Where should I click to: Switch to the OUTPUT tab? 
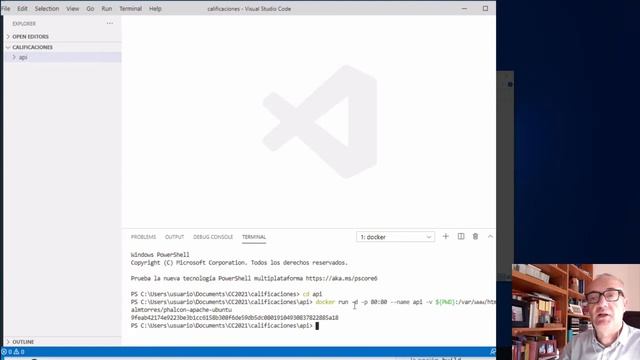click(174, 237)
